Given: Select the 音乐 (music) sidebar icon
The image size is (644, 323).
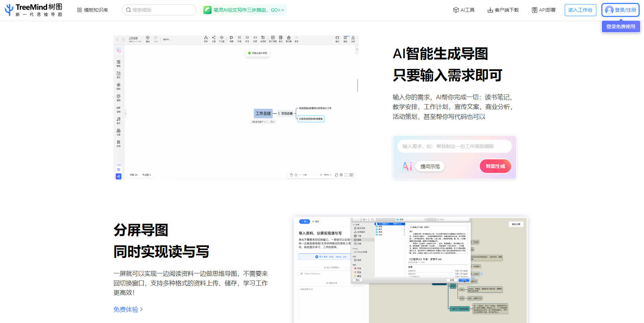Looking at the screenshot, I should point(119,120).
